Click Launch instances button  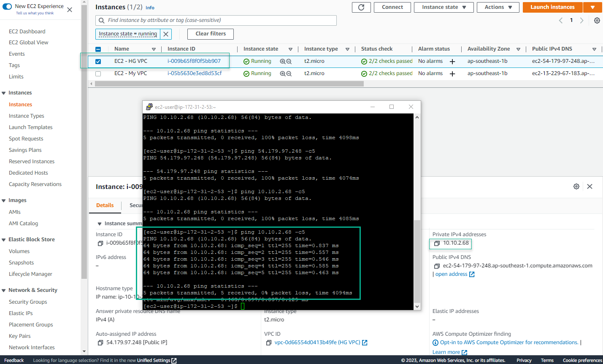pos(552,7)
